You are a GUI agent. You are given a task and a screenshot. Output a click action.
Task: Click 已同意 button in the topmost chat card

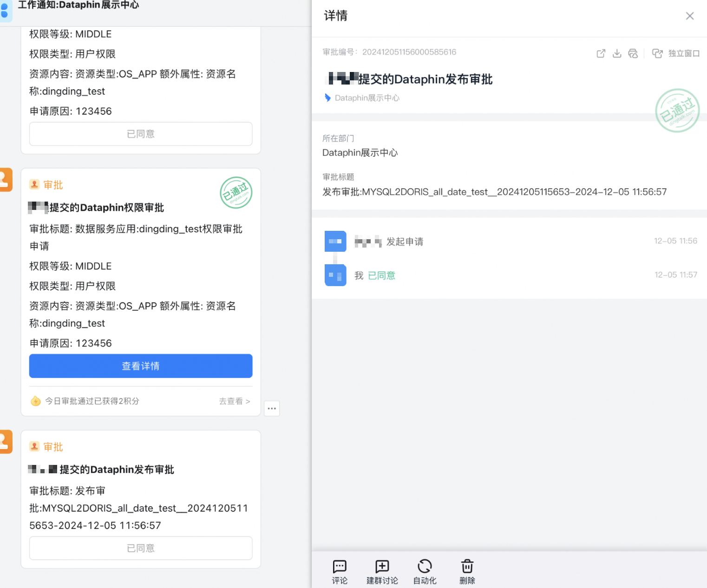pyautogui.click(x=141, y=134)
